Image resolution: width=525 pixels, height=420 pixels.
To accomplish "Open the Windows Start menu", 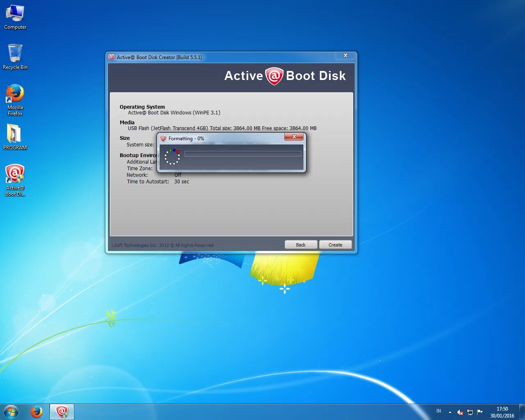I will coord(11,412).
